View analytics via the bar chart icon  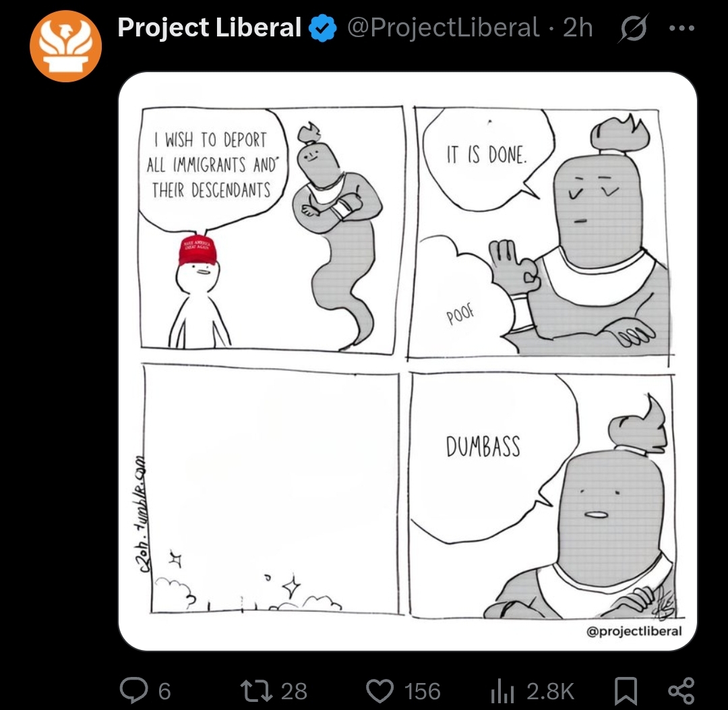click(502, 691)
